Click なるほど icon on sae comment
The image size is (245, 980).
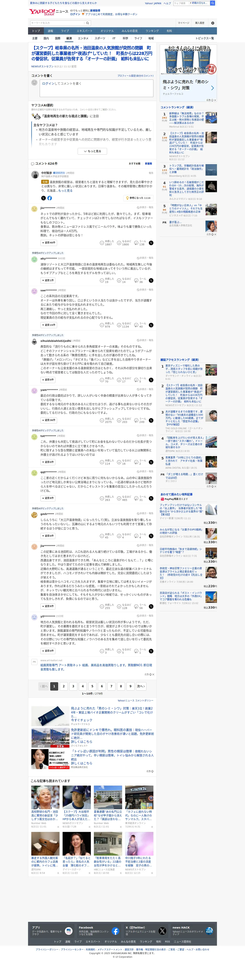119,325
